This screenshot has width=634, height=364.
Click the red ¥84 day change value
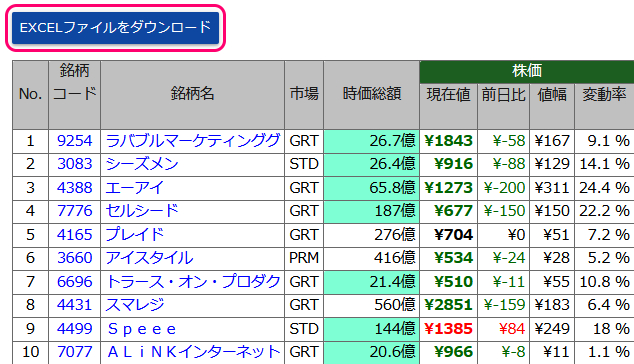[x=512, y=328]
